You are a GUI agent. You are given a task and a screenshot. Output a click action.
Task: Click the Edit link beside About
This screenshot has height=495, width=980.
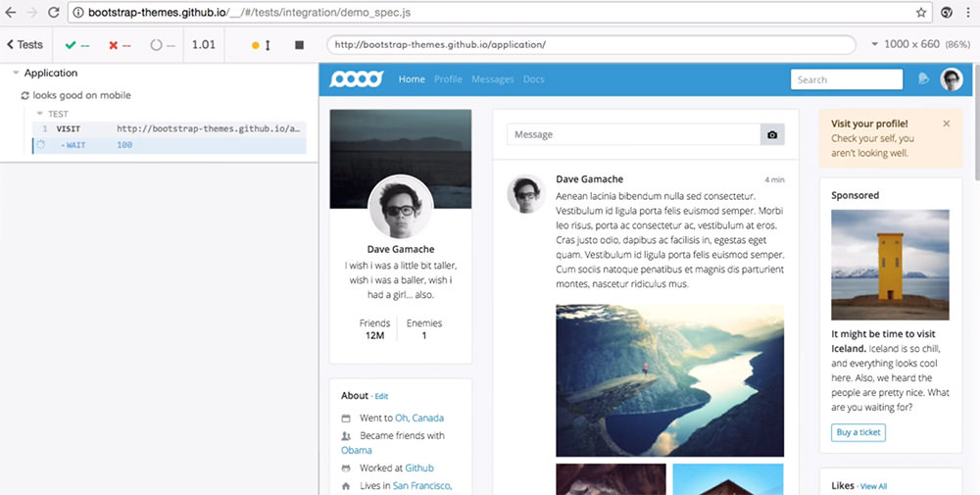(x=382, y=396)
